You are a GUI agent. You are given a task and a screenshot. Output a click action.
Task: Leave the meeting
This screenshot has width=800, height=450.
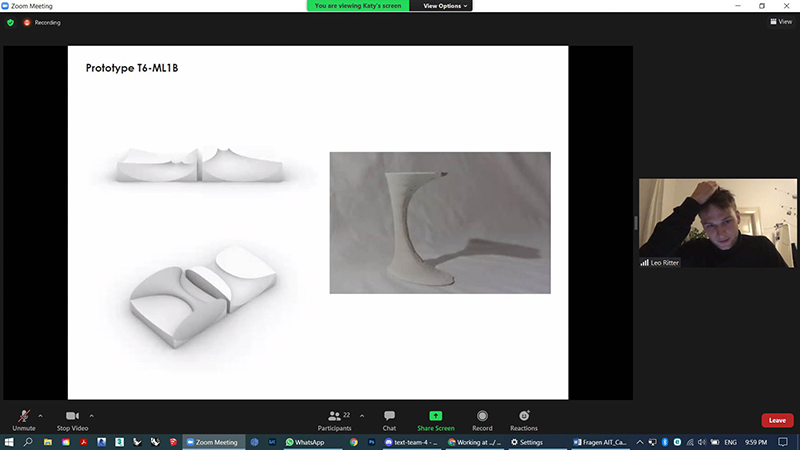pos(777,420)
